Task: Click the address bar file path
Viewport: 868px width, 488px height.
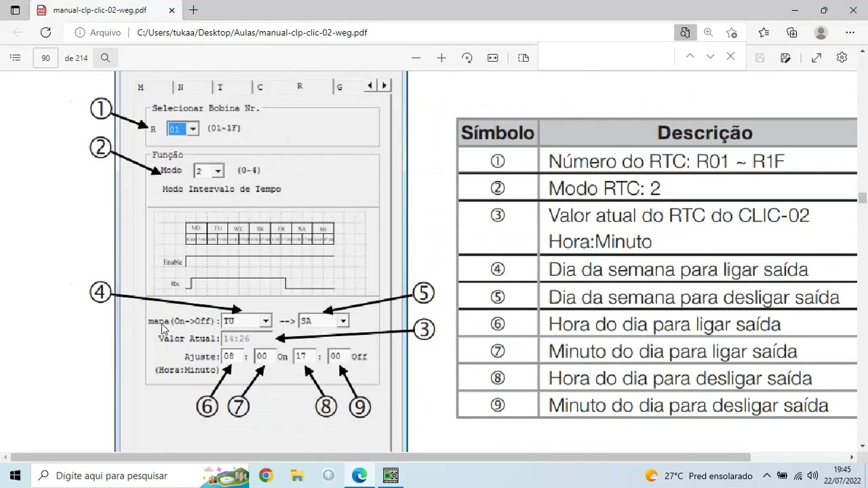Action: [x=252, y=33]
